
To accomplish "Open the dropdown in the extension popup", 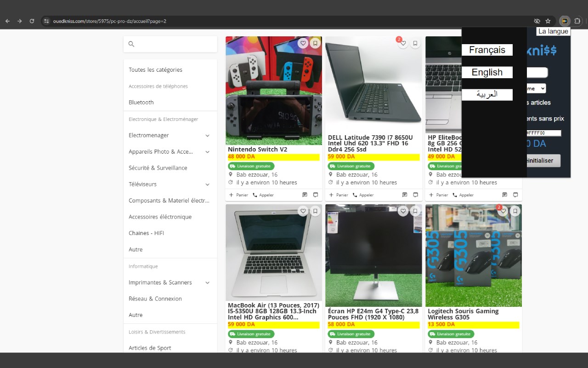I will [536, 88].
